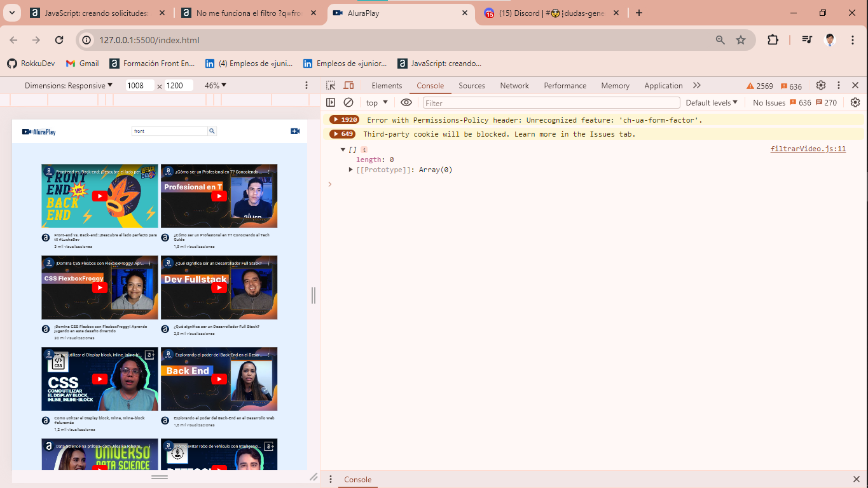Toggle the device toolbar icon
Image resolution: width=868 pixels, height=488 pixels.
[348, 85]
